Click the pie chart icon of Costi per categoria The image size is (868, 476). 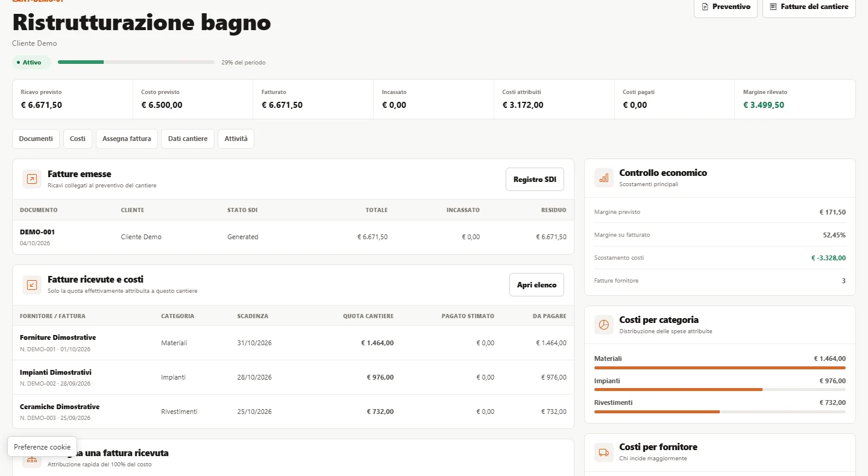603,325
